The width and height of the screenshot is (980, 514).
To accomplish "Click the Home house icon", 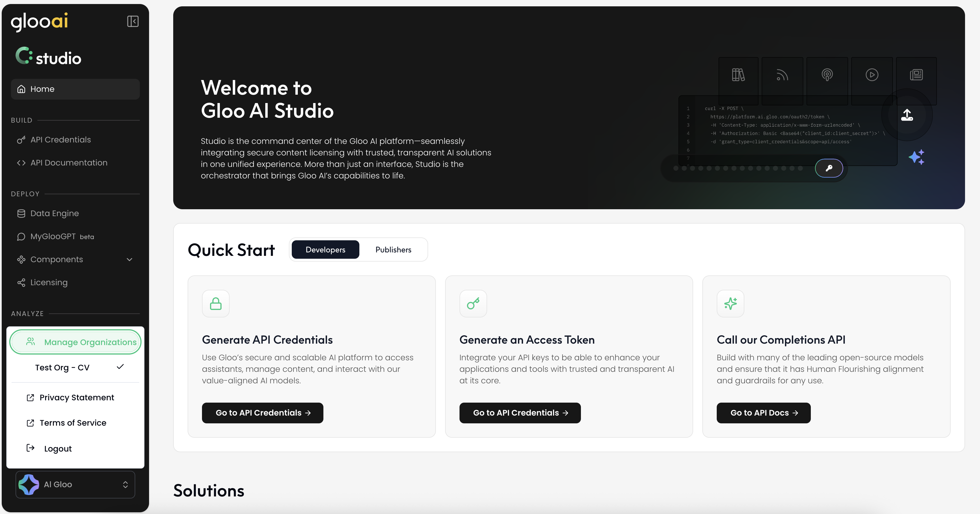I will (21, 89).
